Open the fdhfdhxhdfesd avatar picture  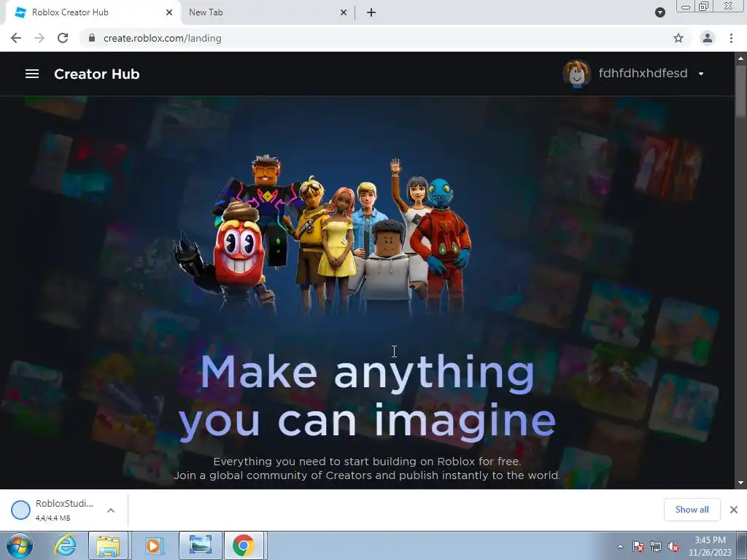577,74
